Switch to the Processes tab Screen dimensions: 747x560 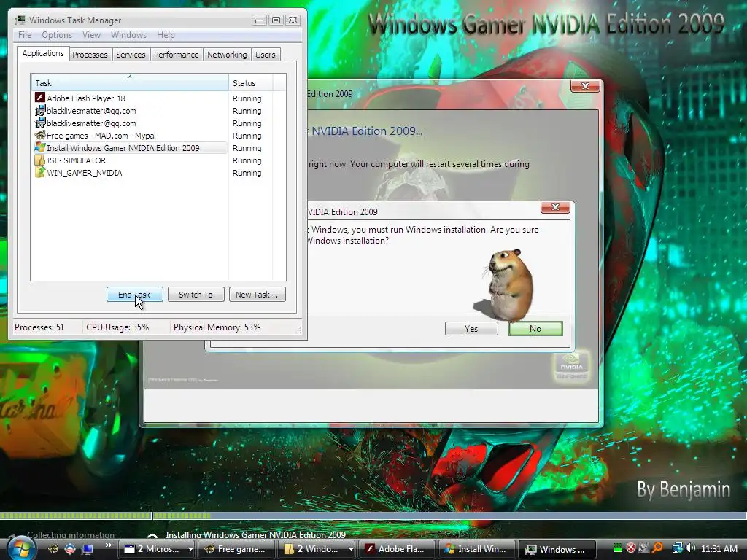[x=90, y=55]
